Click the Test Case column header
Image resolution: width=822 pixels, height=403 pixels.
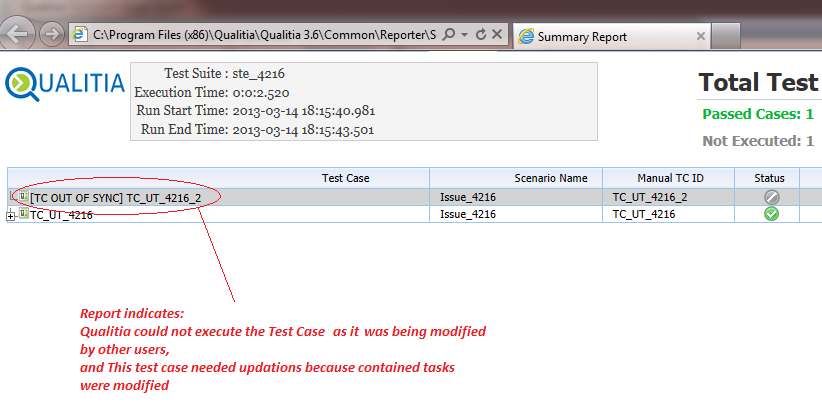tap(345, 178)
